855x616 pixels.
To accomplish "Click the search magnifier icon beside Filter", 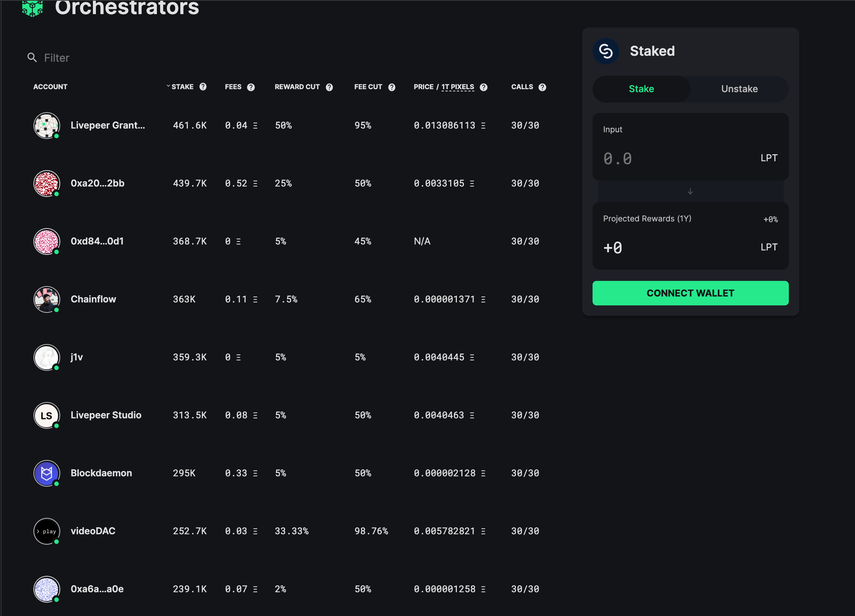I will pyautogui.click(x=32, y=58).
